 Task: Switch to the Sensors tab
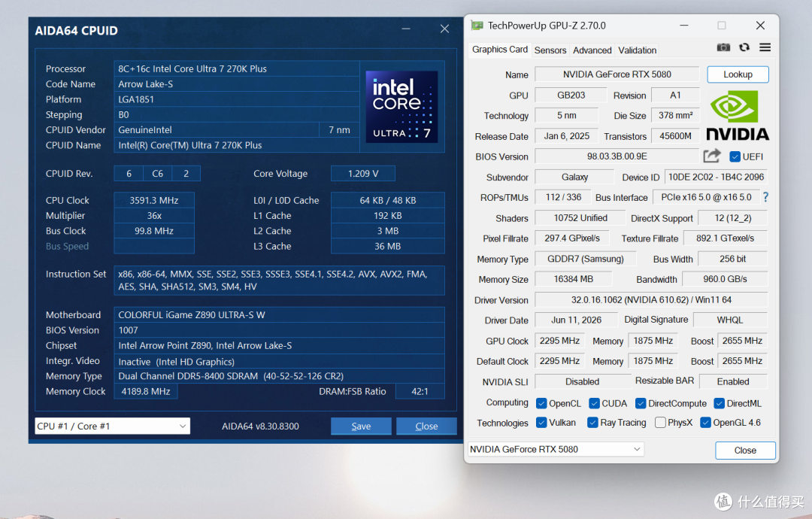coord(550,50)
